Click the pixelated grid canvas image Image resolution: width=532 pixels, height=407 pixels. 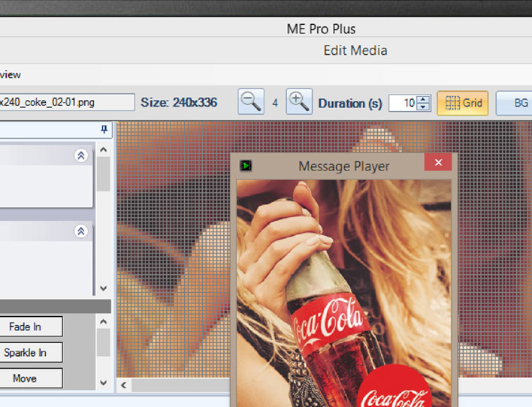pyautogui.click(x=173, y=249)
